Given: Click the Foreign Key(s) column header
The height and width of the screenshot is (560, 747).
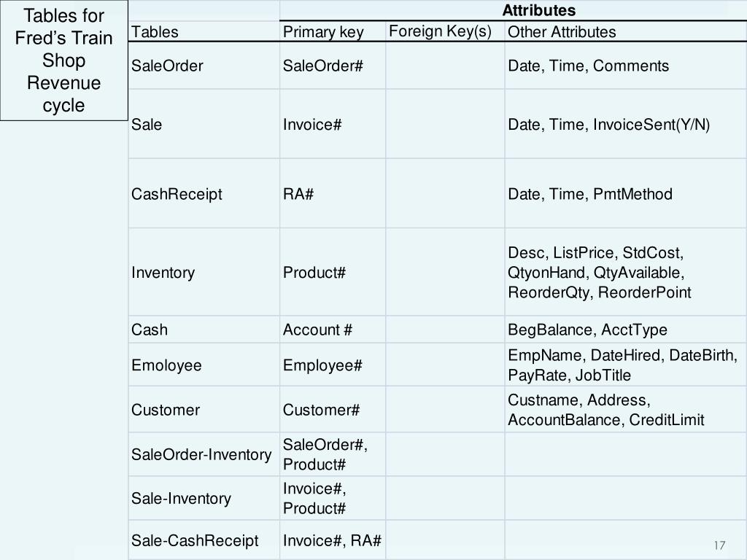Looking at the screenshot, I should (440, 31).
